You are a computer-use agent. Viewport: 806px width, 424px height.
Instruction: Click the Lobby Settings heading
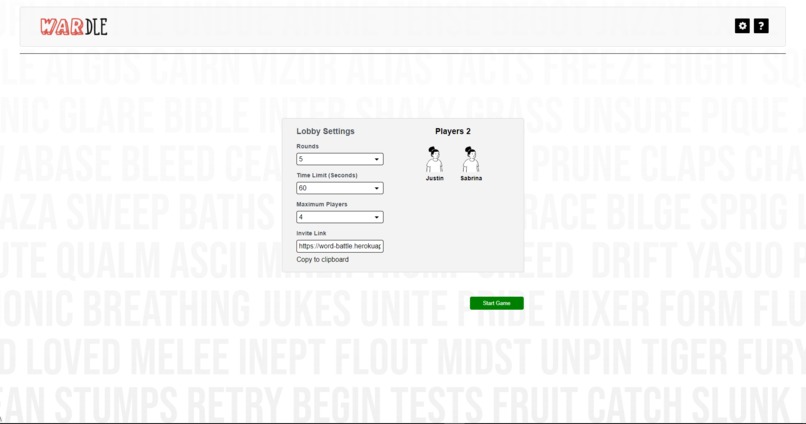coord(325,131)
